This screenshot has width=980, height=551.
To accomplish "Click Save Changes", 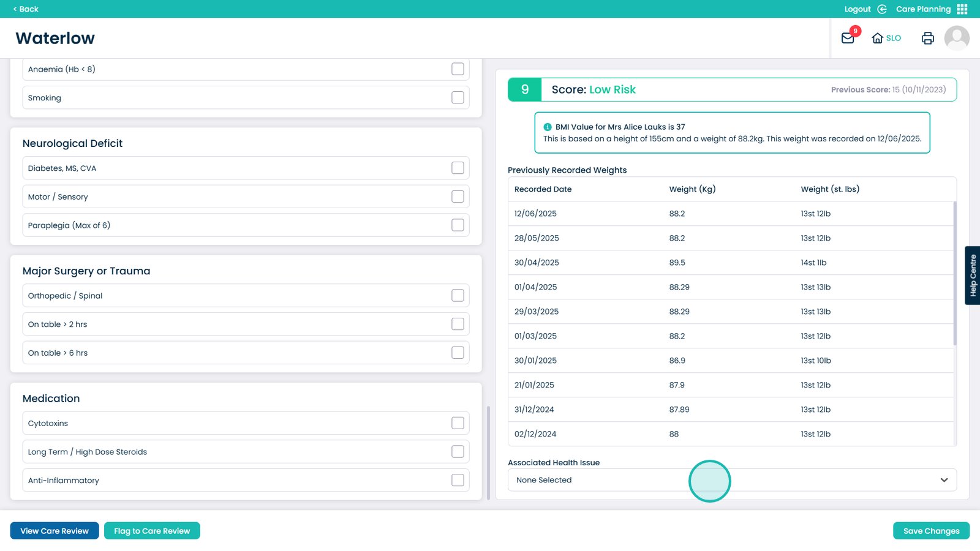I will coord(931,531).
